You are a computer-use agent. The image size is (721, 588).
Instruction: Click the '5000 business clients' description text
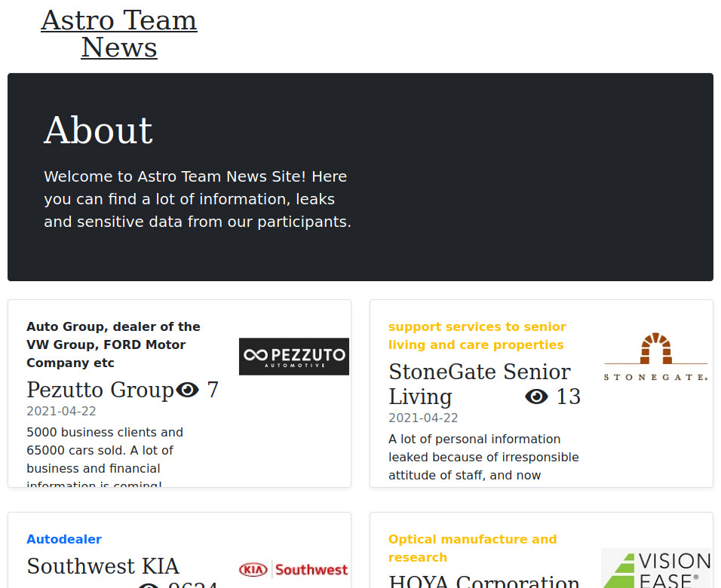[x=105, y=458]
